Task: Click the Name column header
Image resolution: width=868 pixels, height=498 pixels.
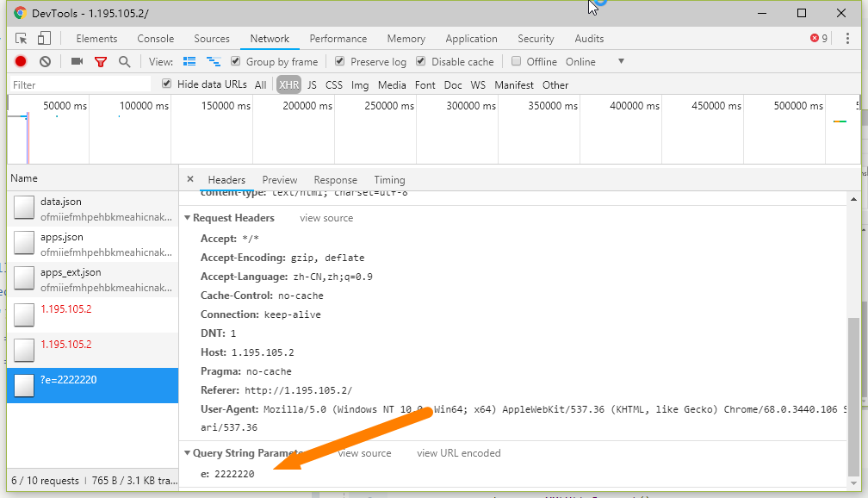Action: click(x=92, y=178)
